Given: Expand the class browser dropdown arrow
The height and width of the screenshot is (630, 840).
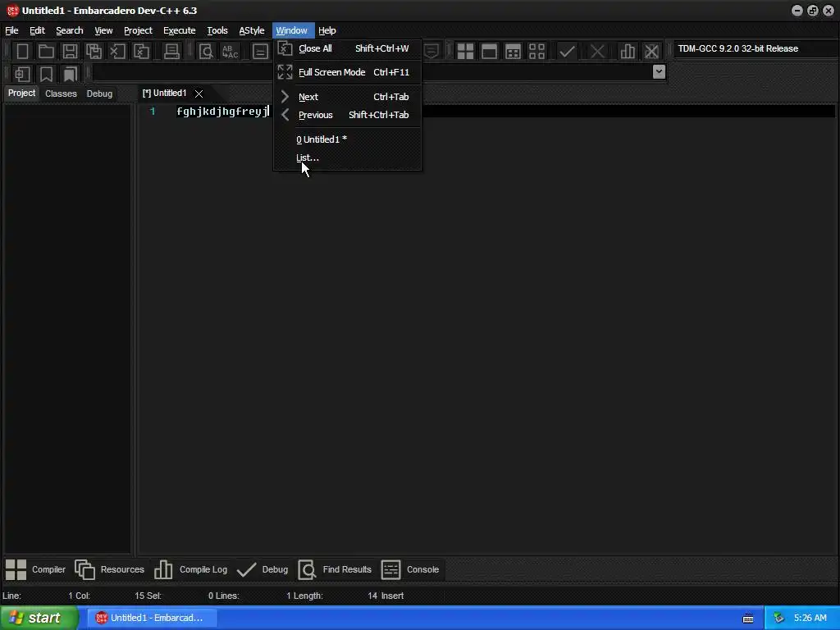Looking at the screenshot, I should [659, 72].
